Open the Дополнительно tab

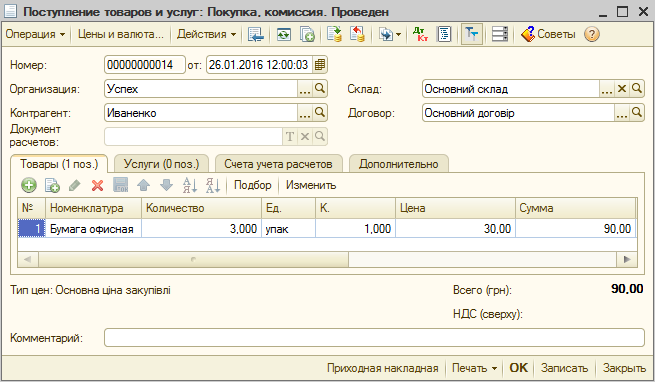[x=399, y=164]
